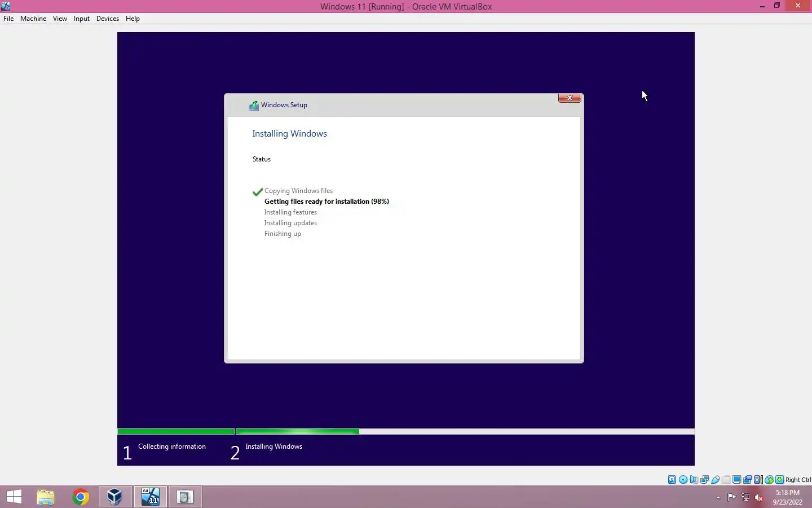The width and height of the screenshot is (812, 508).
Task: Click the USB devices status icon
Action: click(715, 480)
